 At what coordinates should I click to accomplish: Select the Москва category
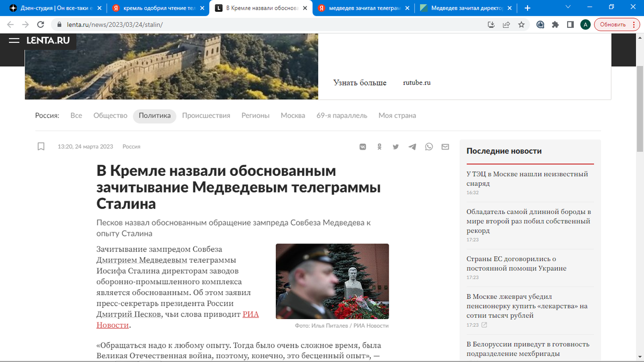click(x=293, y=115)
